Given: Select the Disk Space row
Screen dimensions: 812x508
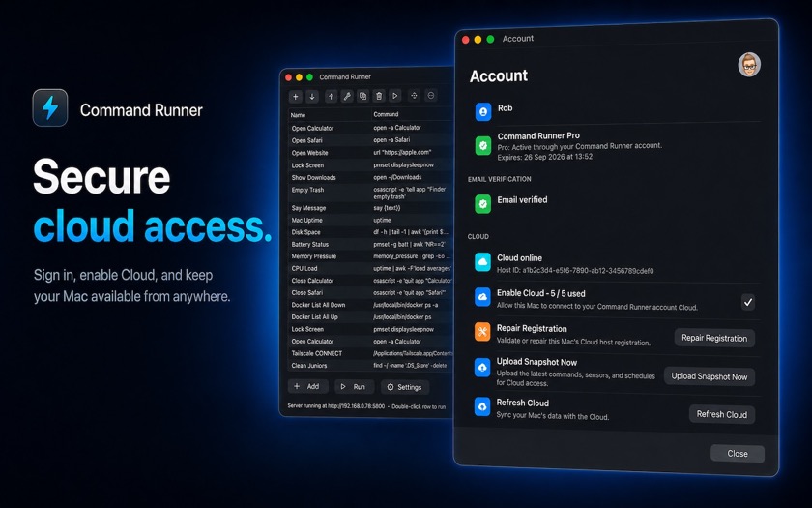Looking at the screenshot, I should 369,232.
